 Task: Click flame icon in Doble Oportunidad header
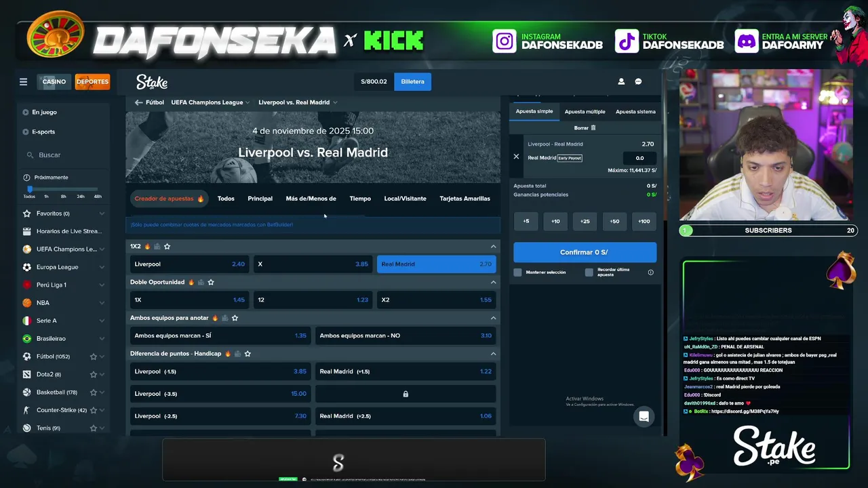[191, 282]
